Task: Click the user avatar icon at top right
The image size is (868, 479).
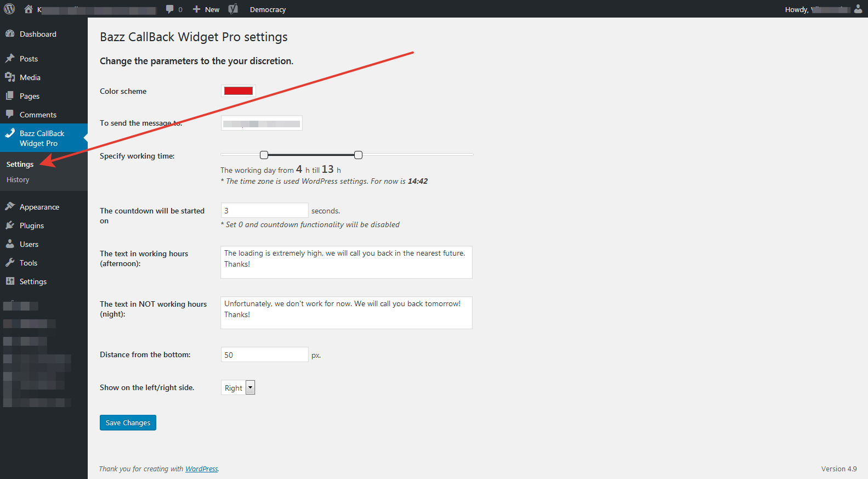Action: click(x=858, y=9)
